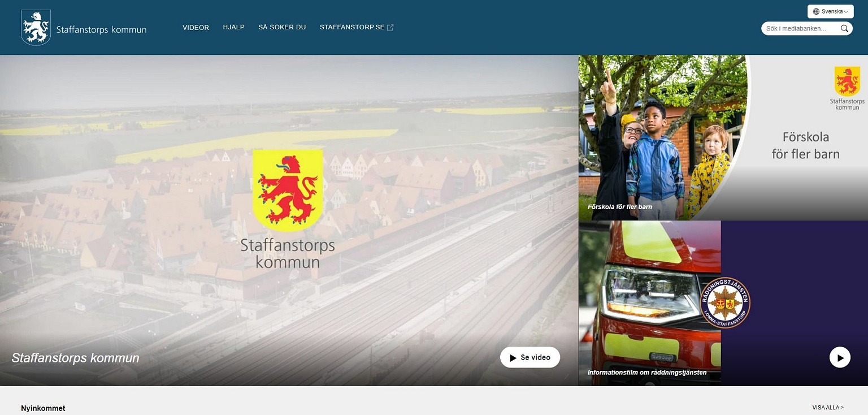Image resolution: width=868 pixels, height=415 pixels.
Task: Click the play triangle inside Se video button
Action: (513, 357)
